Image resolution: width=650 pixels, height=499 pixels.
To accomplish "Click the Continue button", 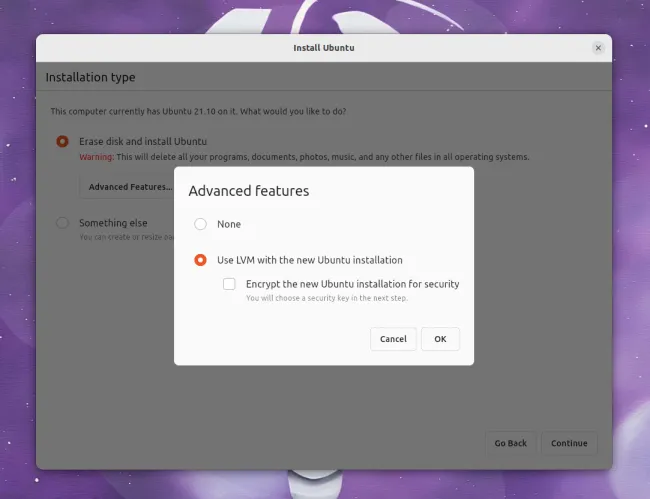I will pos(569,443).
